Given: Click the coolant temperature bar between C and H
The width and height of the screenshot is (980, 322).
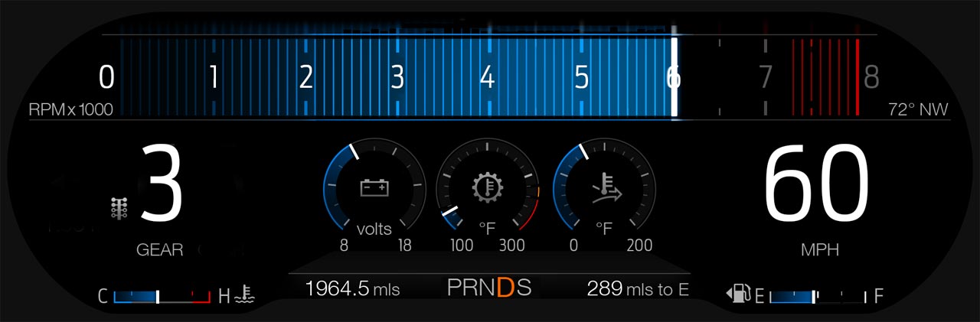Looking at the screenshot, I should click(162, 296).
